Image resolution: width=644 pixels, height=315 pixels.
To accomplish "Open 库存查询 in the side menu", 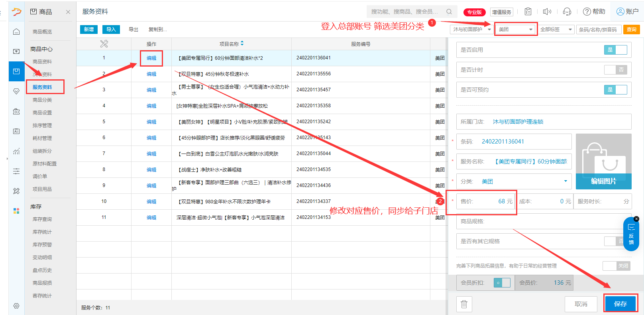I will click(42, 219).
